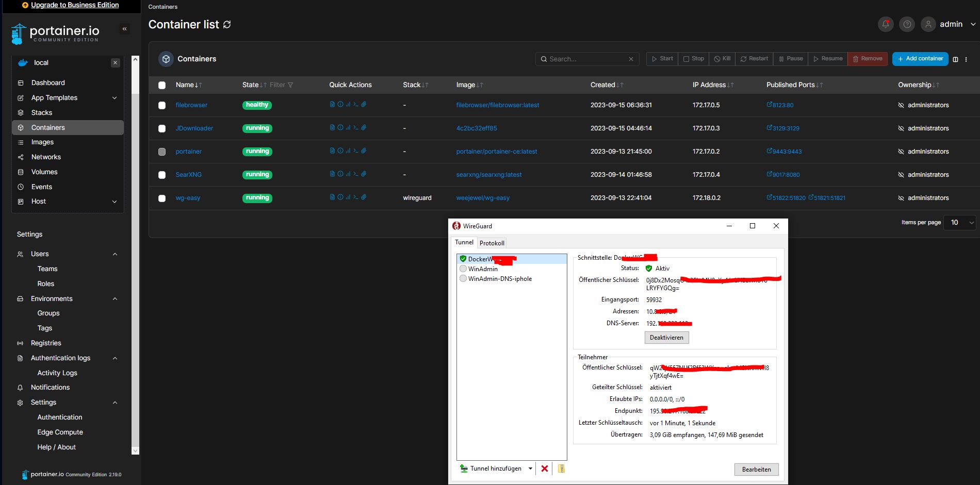Refresh the container list

(227, 24)
